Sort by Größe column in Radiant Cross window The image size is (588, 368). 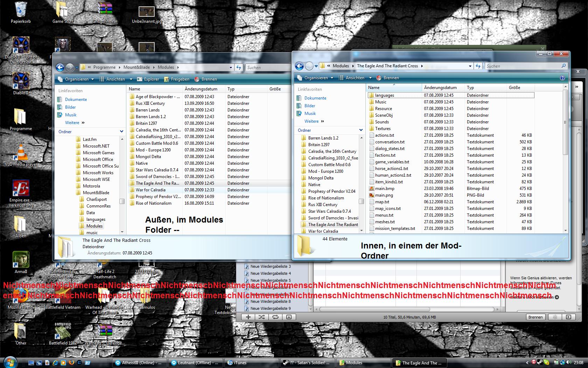pyautogui.click(x=520, y=88)
